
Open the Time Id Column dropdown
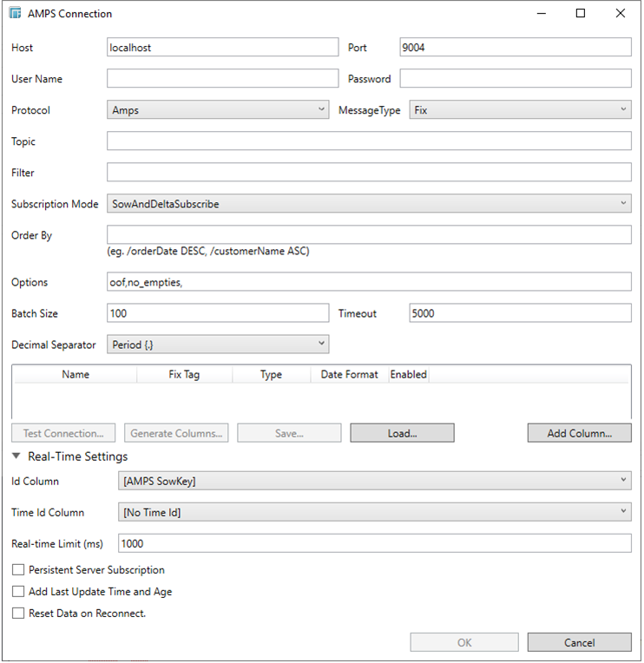click(x=373, y=512)
